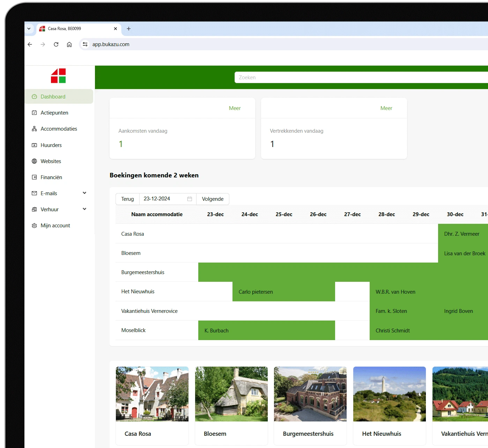Open Fam. k. Sloten booking
Viewport: 488px width, 448px height.
[404, 311]
